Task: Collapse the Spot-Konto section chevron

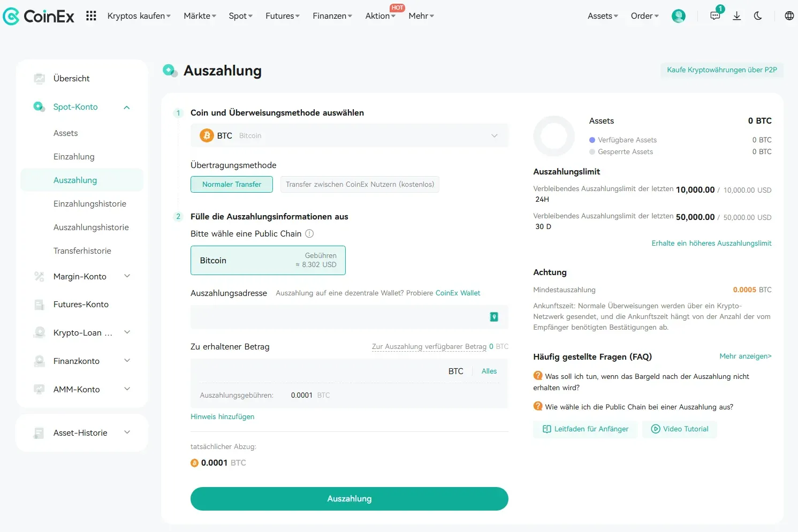Action: coord(127,108)
